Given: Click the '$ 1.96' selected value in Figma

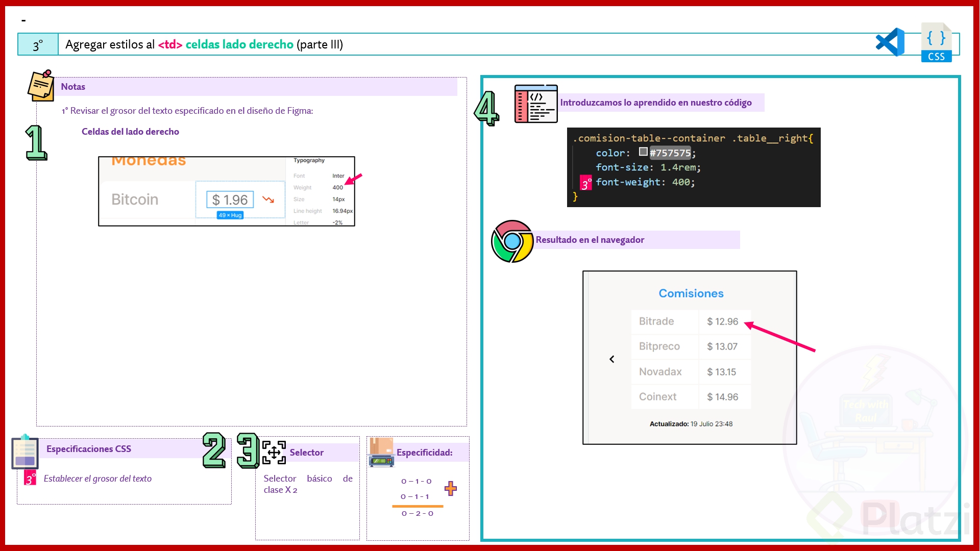Looking at the screenshot, I should point(230,199).
